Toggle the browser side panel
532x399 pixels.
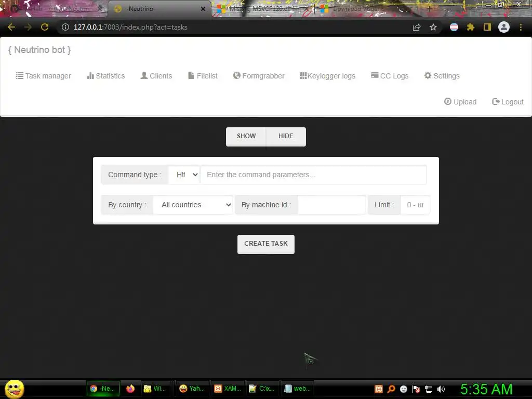click(x=487, y=27)
